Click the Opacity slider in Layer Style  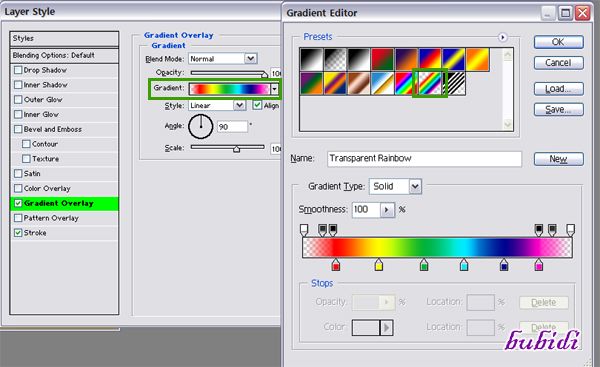[x=228, y=73]
